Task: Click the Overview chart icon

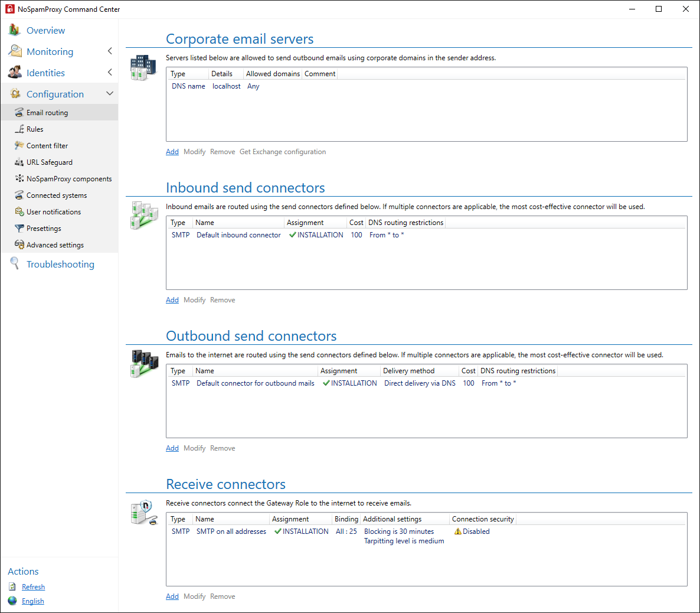Action: 14,30
